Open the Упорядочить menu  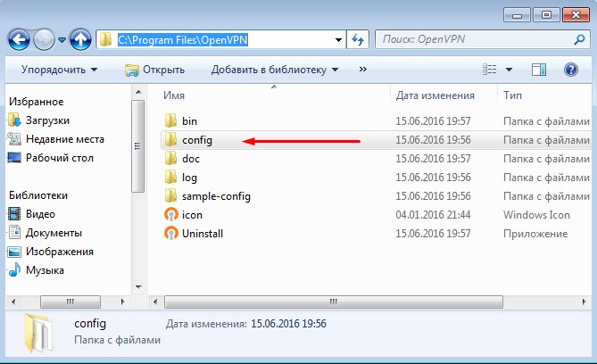59,70
